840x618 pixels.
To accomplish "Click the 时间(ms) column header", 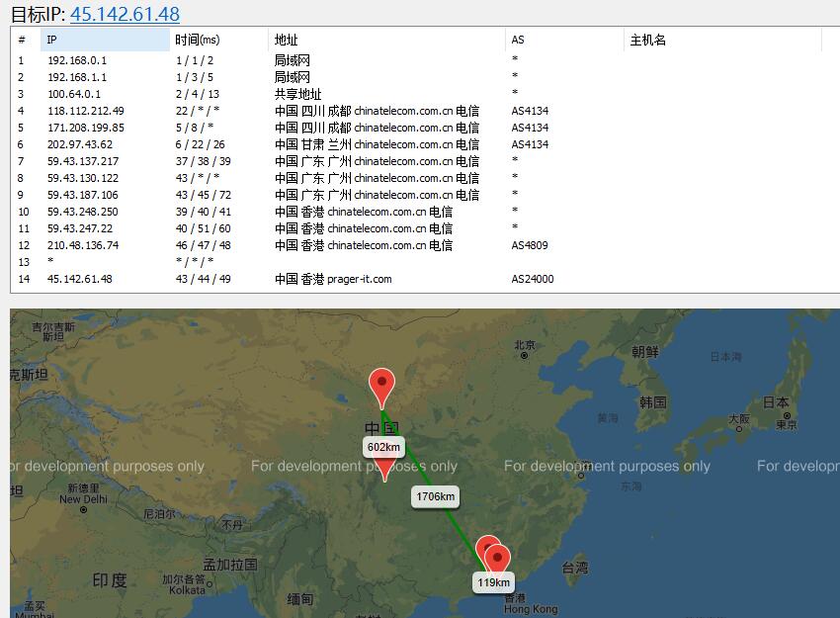I will pyautogui.click(x=218, y=40).
